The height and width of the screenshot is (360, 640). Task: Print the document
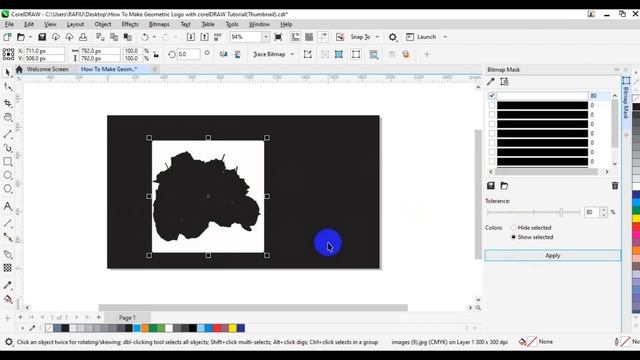click(83, 37)
